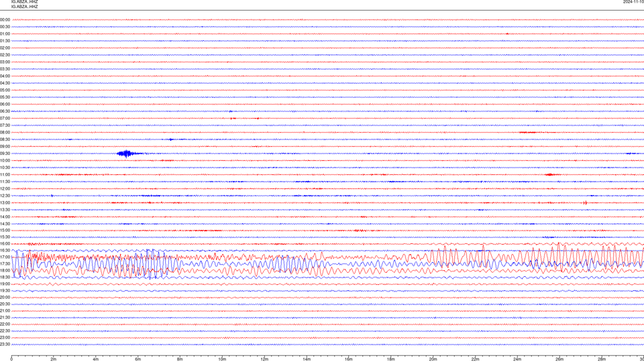
Task: Click the 06:30 time label
Action: pyautogui.click(x=5, y=111)
